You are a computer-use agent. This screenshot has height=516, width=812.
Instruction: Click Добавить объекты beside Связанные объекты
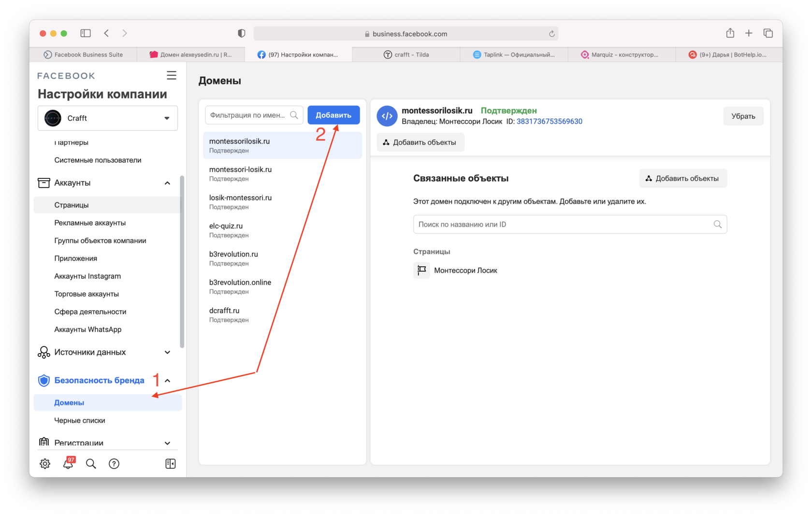683,178
